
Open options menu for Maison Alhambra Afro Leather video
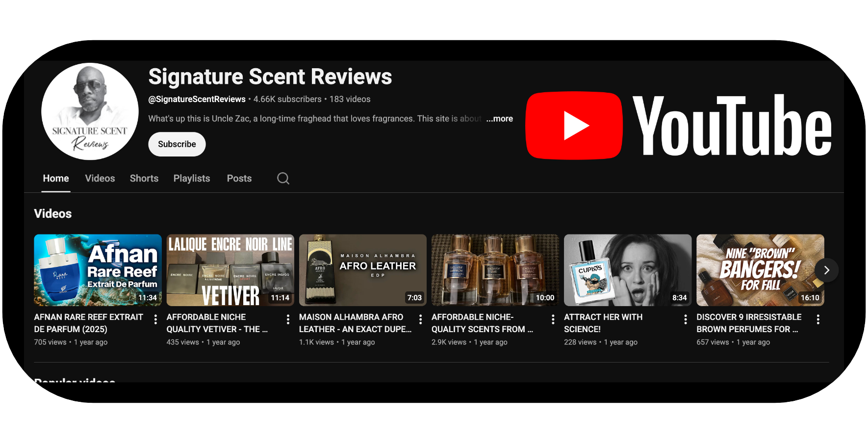point(420,319)
